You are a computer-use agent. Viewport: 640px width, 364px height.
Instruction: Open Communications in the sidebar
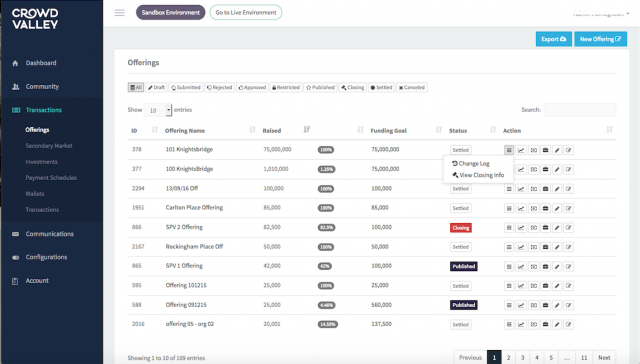(51, 234)
